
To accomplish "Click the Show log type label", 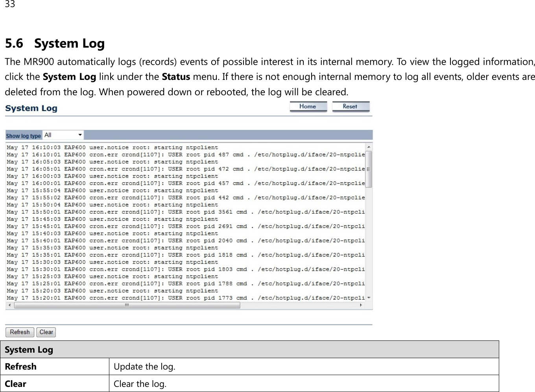I will tap(23, 136).
